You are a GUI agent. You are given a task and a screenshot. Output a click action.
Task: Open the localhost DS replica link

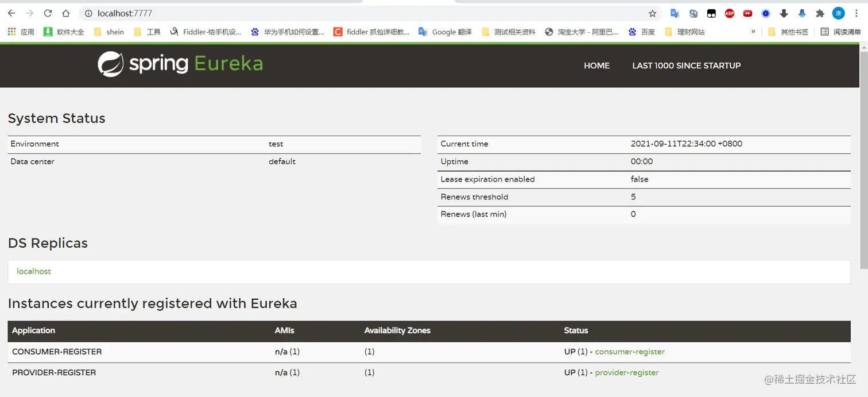(34, 271)
